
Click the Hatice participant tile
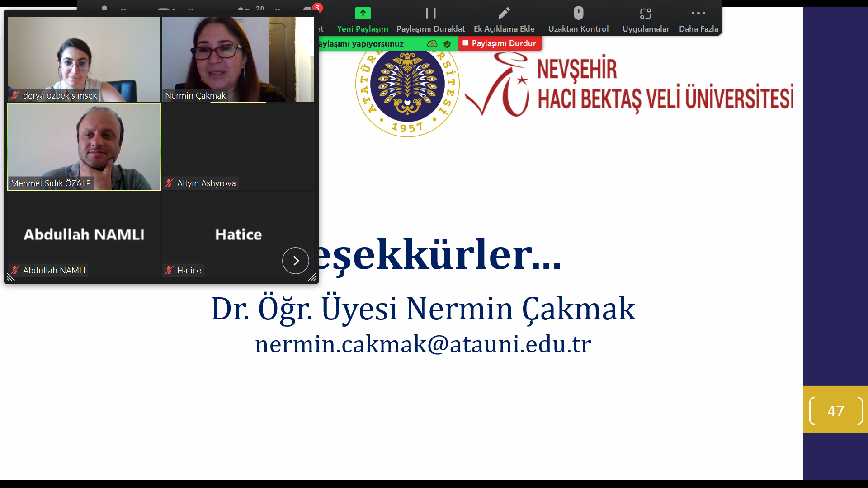[238, 234]
